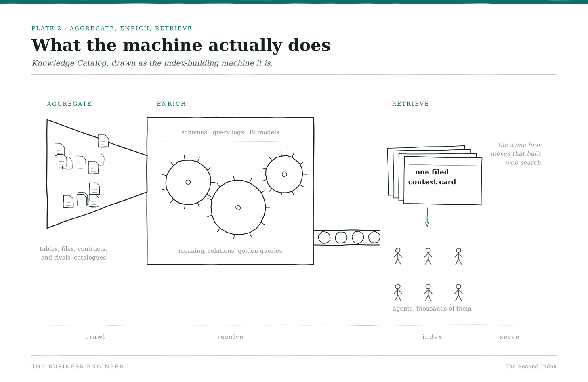Image resolution: width=588 pixels, height=382 pixels.
Task: Click the AGGREGATE heading
Action: (x=69, y=104)
